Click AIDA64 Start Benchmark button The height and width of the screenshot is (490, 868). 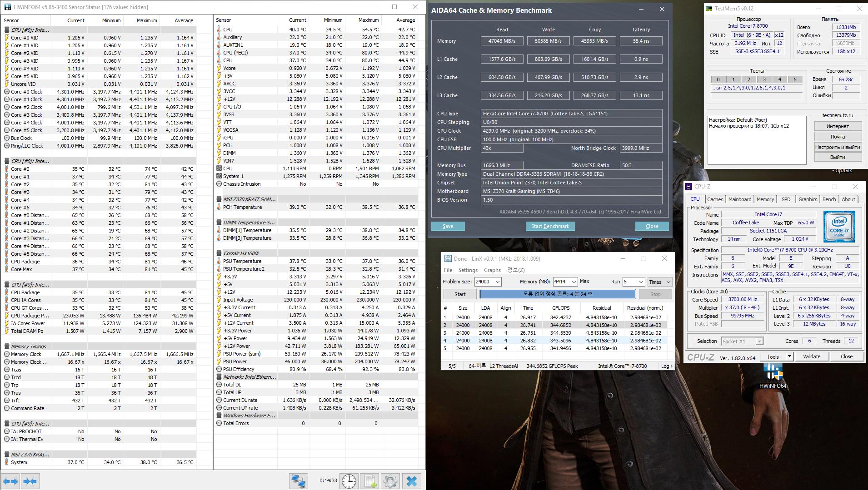tap(550, 226)
